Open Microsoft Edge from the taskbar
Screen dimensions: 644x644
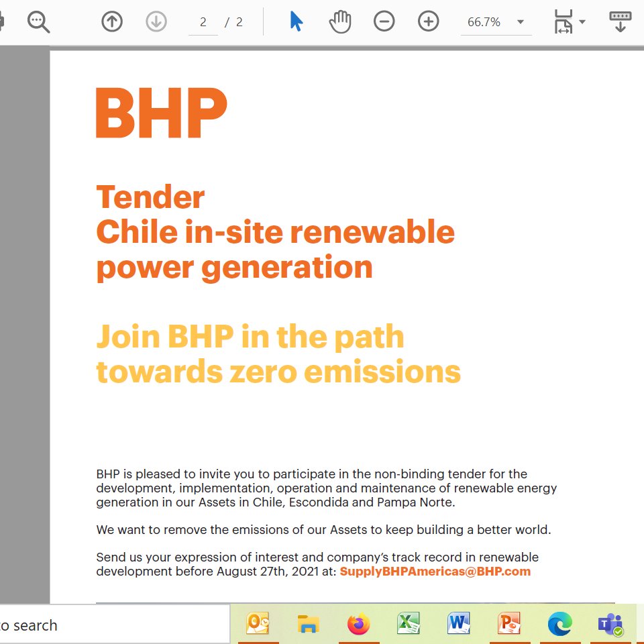559,624
